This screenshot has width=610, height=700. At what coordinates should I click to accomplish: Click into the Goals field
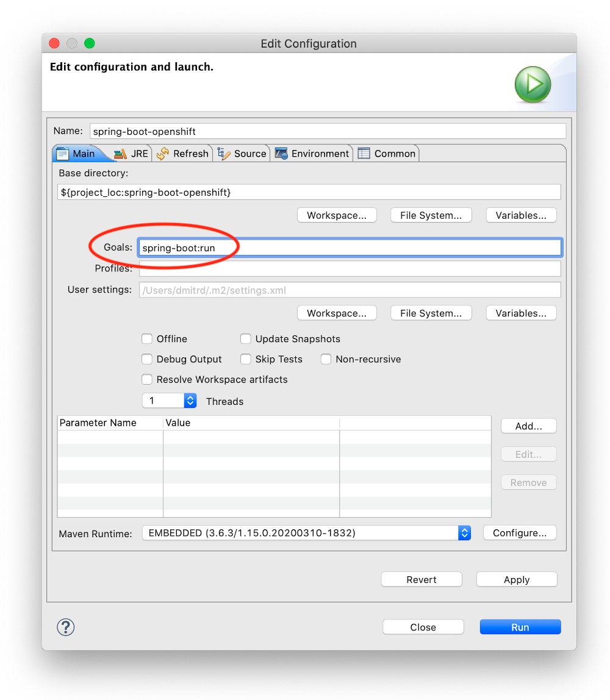point(350,248)
